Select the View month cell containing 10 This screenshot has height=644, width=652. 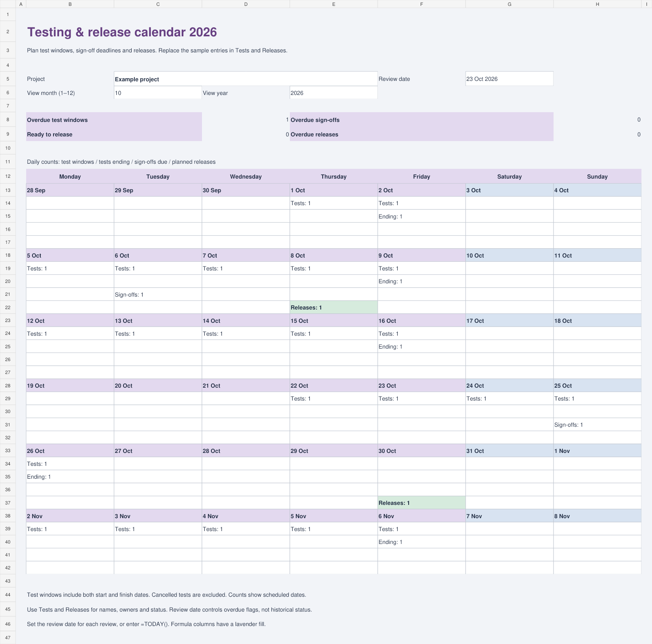point(158,93)
